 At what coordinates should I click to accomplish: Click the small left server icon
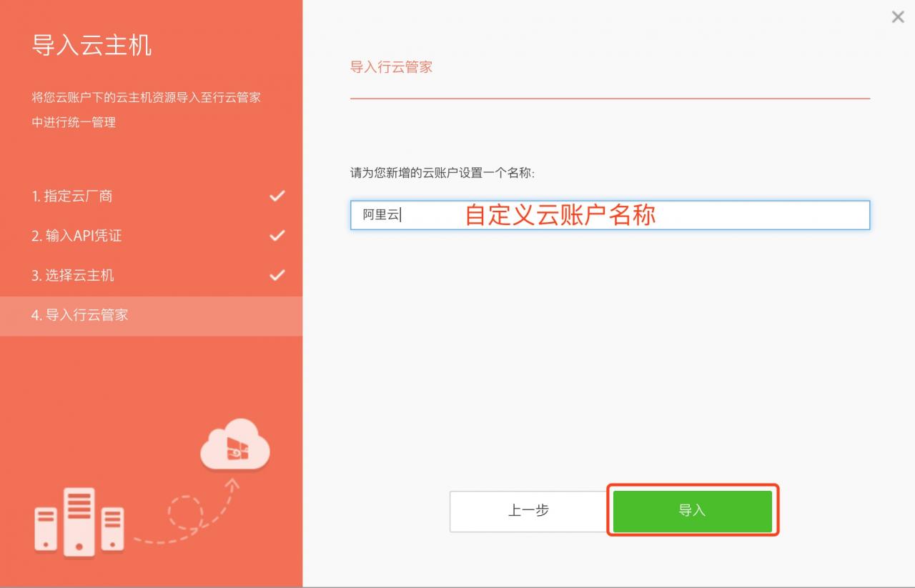click(x=46, y=529)
